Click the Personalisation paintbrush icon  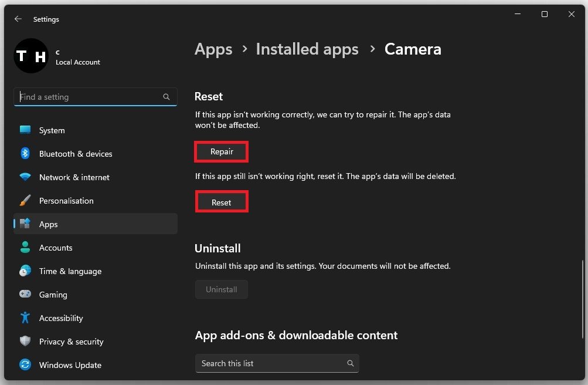[x=25, y=201]
